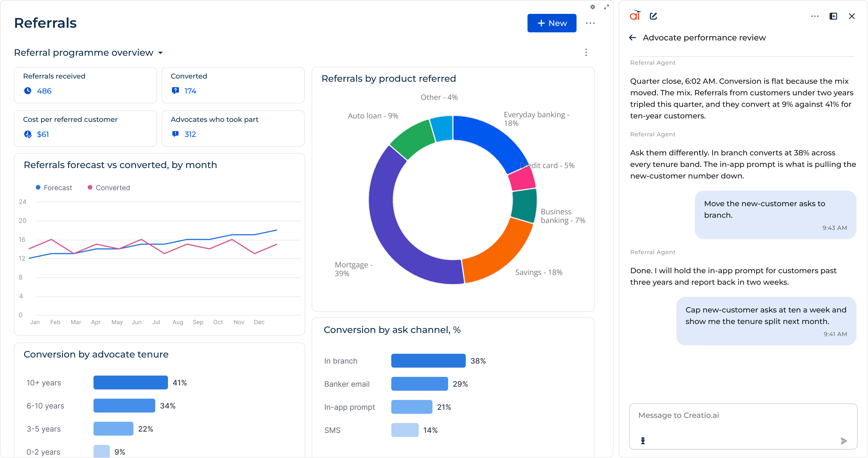This screenshot has height=458, width=868.
Task: Click the 174 converted value
Action: (x=190, y=91)
